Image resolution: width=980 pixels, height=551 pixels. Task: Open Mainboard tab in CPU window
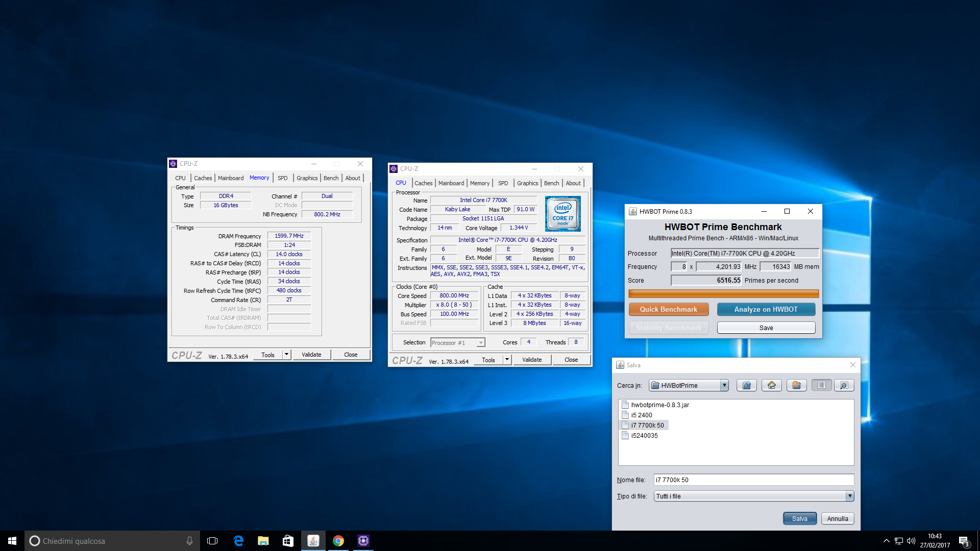pyautogui.click(x=451, y=183)
